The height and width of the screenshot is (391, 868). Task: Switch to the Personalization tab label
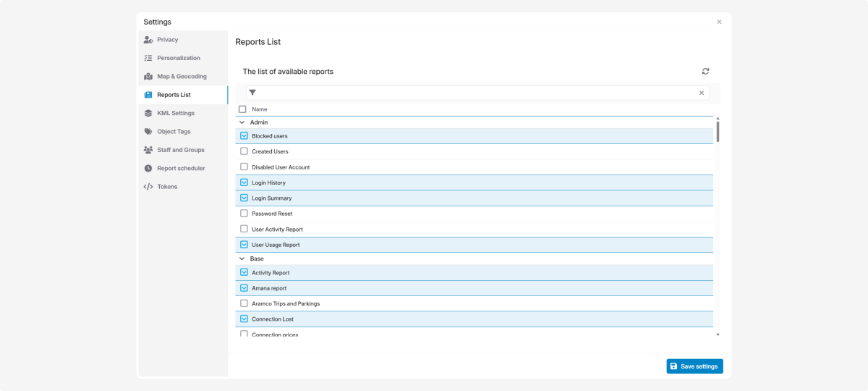click(179, 58)
